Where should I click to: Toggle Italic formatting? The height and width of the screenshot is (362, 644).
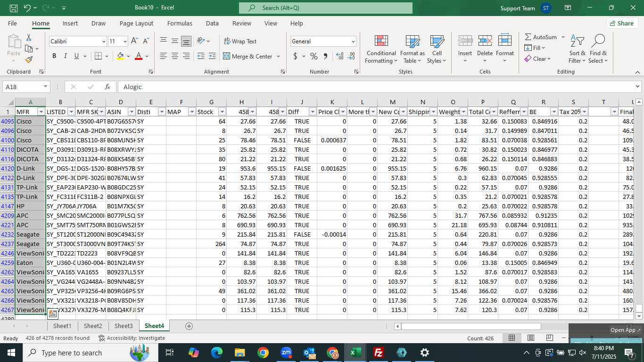(66, 56)
